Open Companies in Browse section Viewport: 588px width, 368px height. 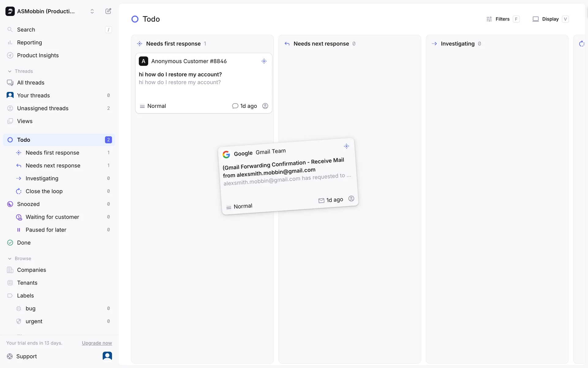(31, 270)
